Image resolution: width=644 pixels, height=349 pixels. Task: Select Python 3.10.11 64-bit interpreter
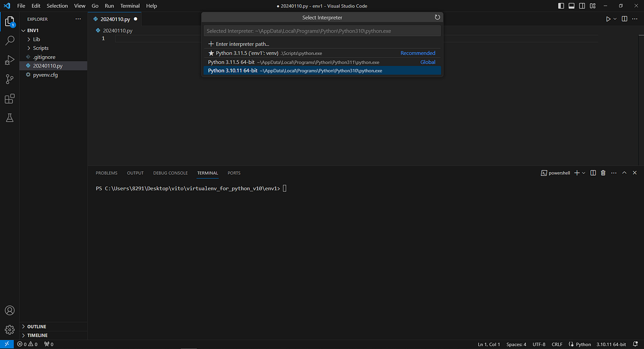[x=322, y=71]
